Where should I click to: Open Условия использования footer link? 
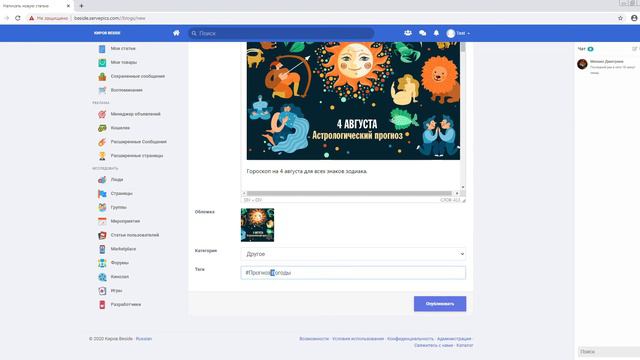click(x=358, y=339)
